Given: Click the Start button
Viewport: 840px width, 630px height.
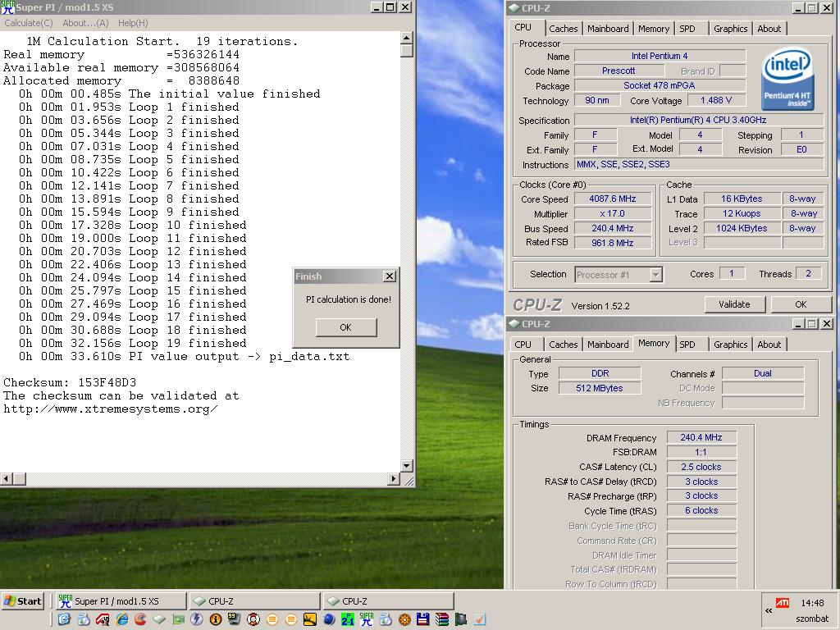Looking at the screenshot, I should coord(22,601).
